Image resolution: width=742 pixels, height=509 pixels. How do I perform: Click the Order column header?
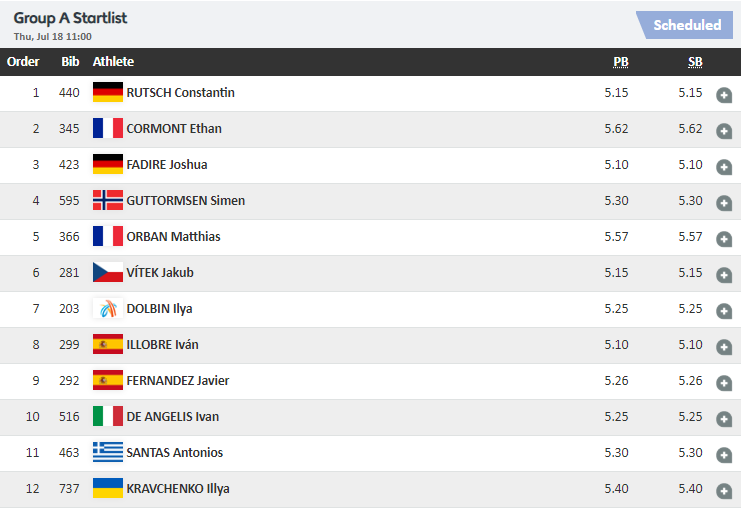coord(23,62)
